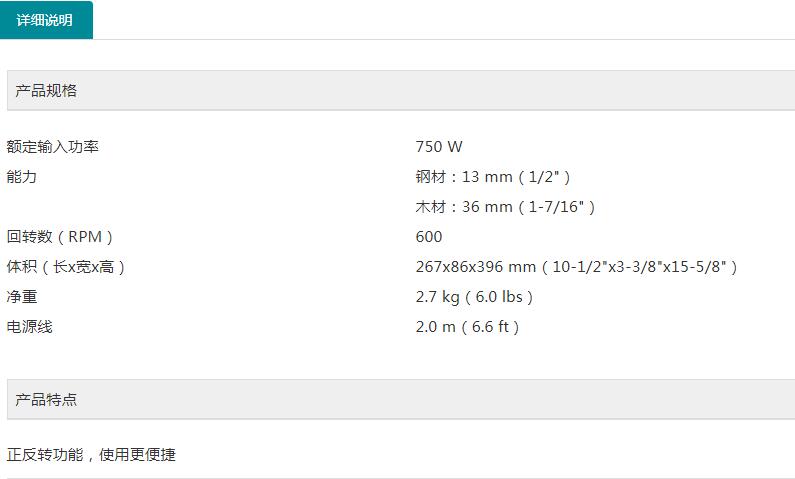This screenshot has width=795, height=479.
Task: Select the 电源线 label
Action: pyautogui.click(x=29, y=327)
